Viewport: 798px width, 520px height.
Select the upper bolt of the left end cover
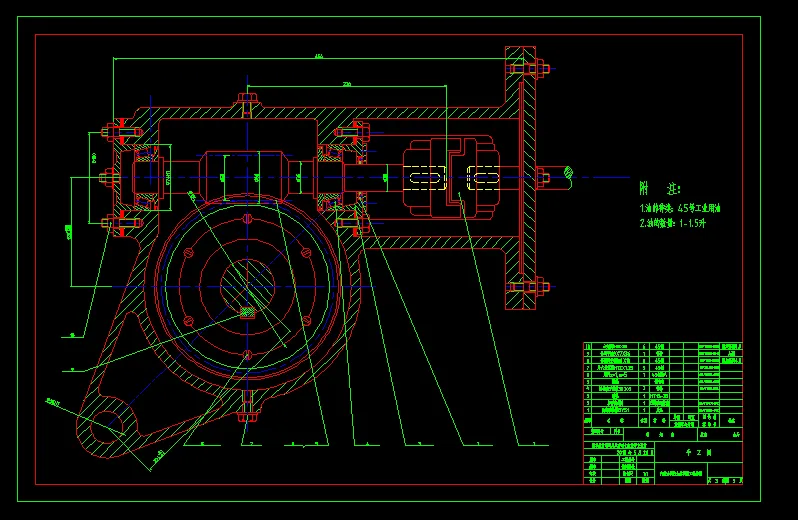click(x=122, y=132)
